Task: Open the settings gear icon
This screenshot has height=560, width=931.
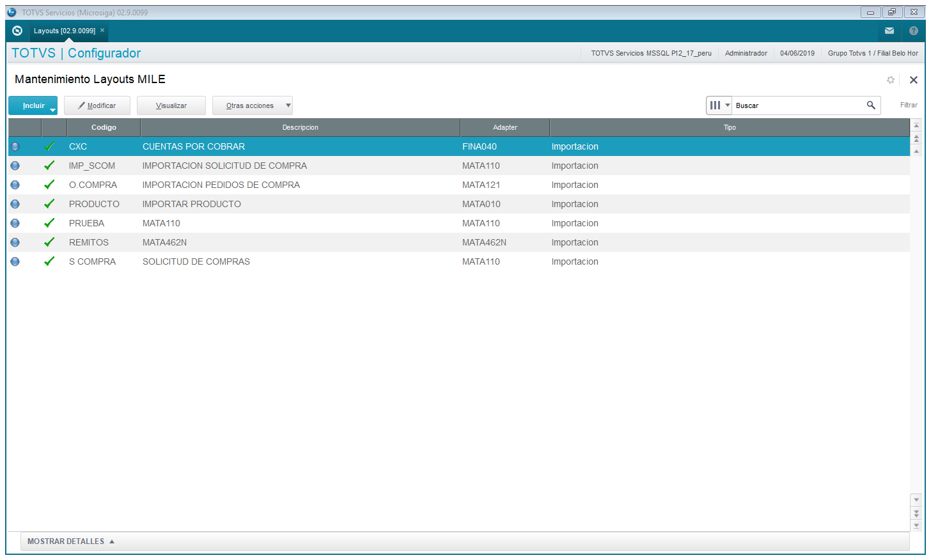Action: point(891,80)
